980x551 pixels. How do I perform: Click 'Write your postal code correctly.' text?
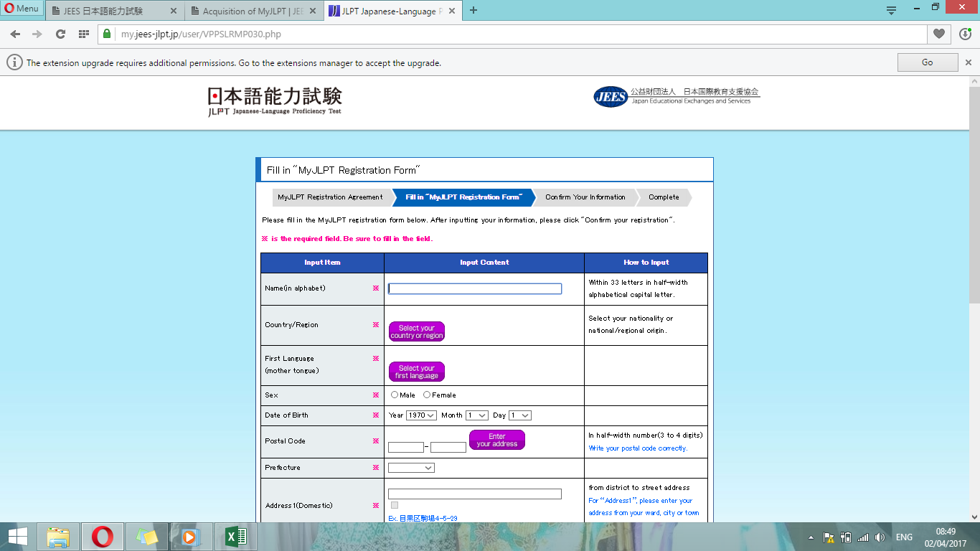tap(638, 448)
